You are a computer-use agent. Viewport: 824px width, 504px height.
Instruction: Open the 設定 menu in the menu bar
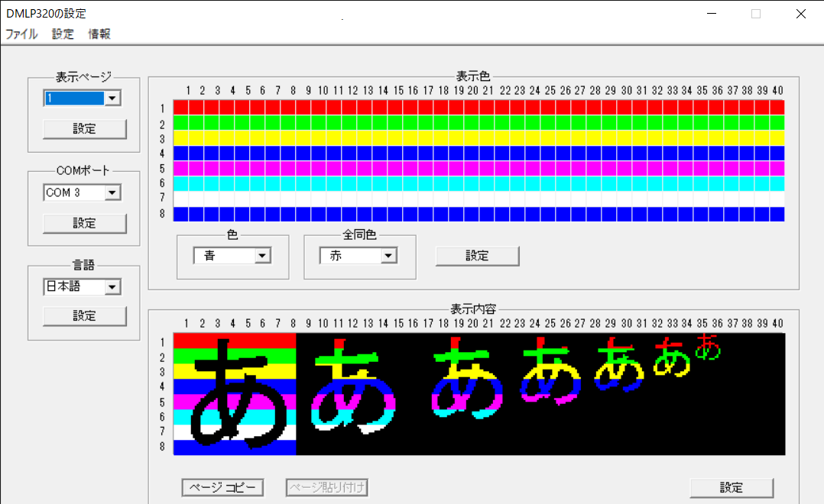tap(63, 34)
